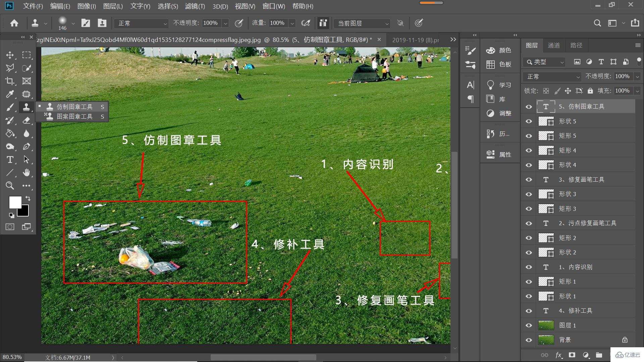Select the Healing Brush tool icon
Screen dimensions: 644x362
(26, 94)
